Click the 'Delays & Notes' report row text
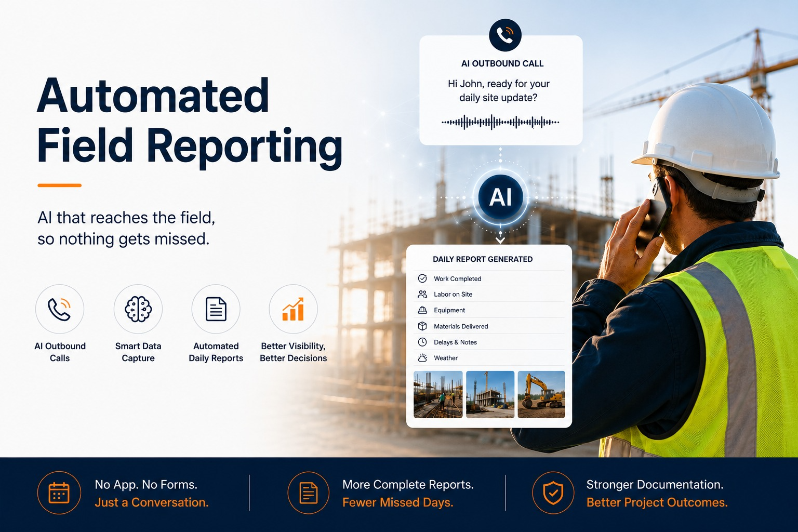Screen dimensions: 798x532 coord(455,342)
